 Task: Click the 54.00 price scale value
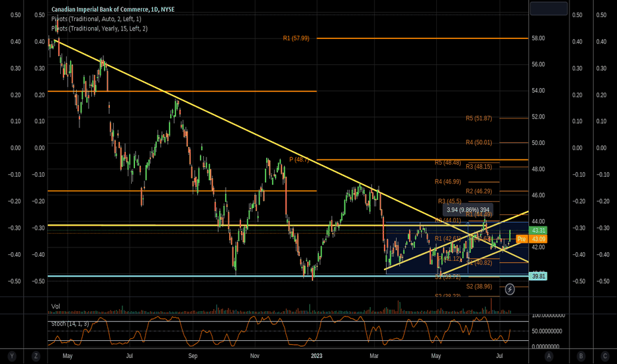(538, 91)
